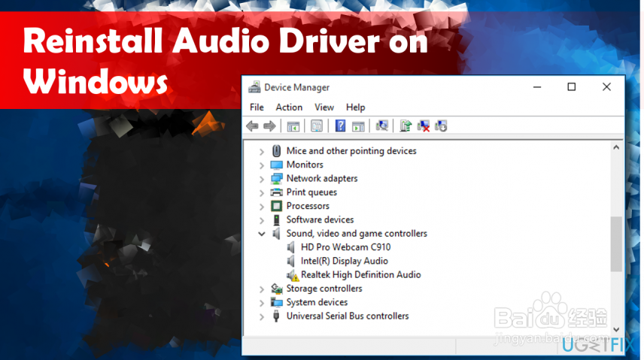Expand Mice and other pointing devices

coord(262,152)
